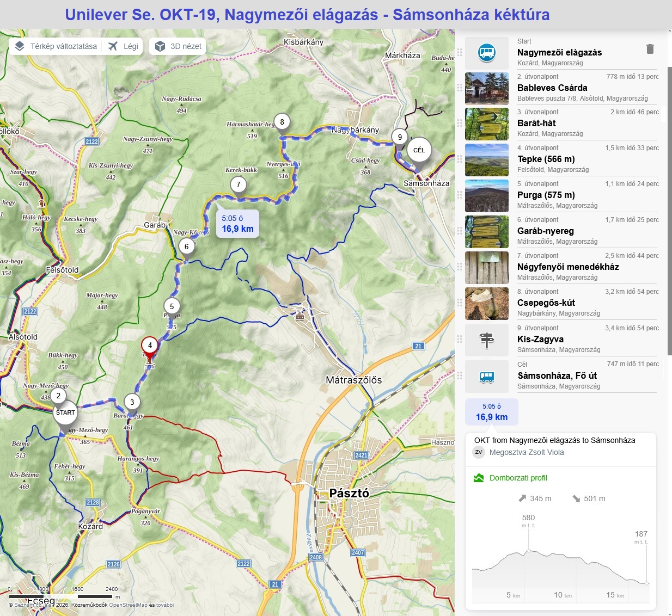Viewport: 672px width, 616px height.
Task: Click map waypoint marker 9
Action: [400, 137]
